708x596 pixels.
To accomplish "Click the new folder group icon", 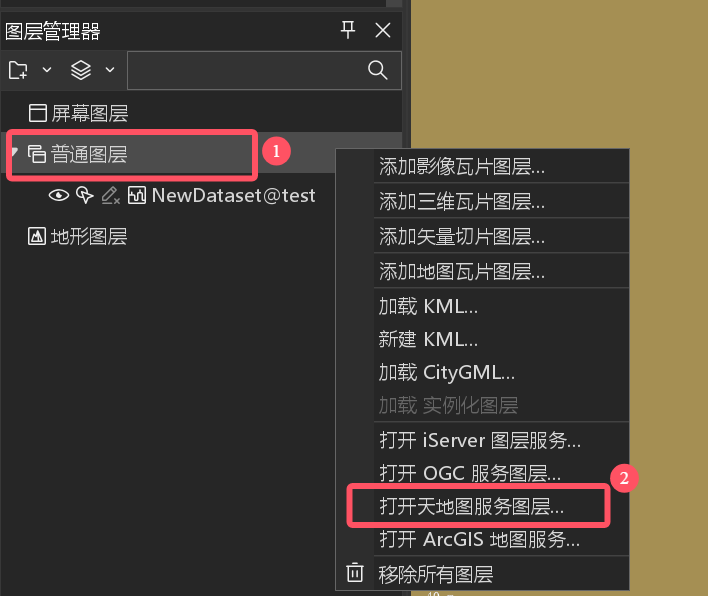I will point(18,70).
